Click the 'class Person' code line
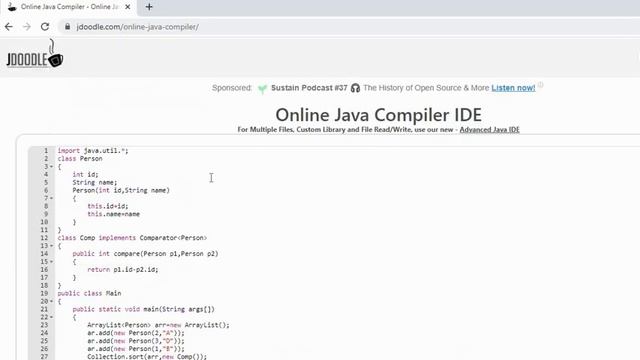640x360 pixels. [x=80, y=158]
